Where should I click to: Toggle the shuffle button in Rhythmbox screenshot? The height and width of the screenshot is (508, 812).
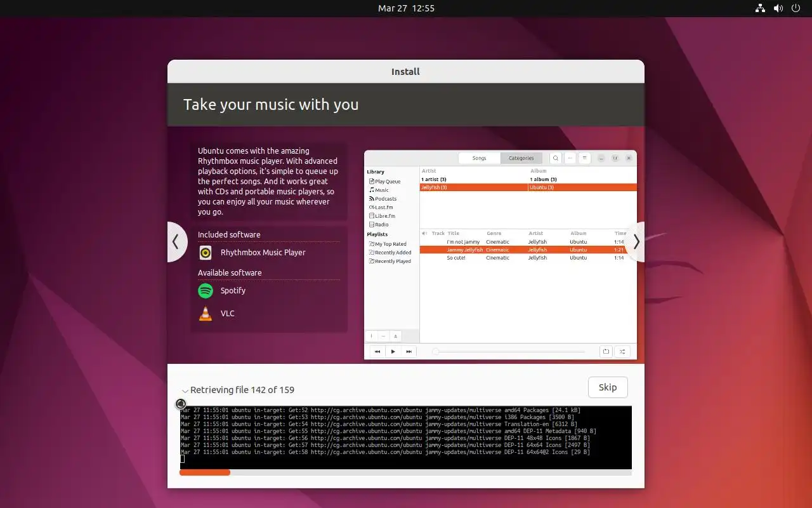[x=622, y=351]
